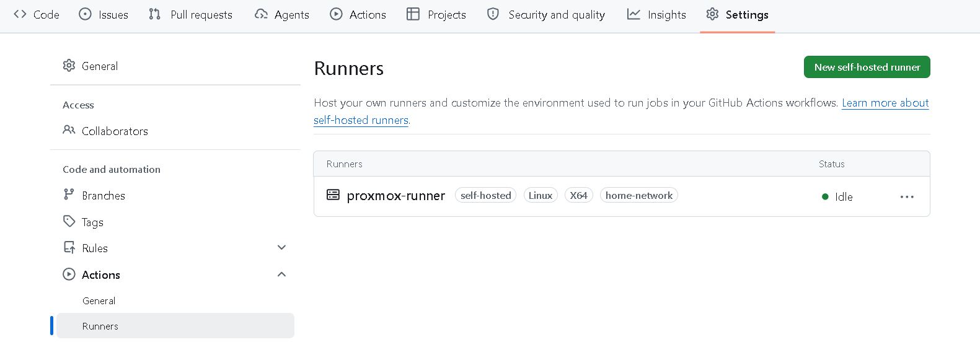Click the General gear icon in sidebar
Image resolution: width=980 pixels, height=342 pixels.
pyautogui.click(x=69, y=66)
